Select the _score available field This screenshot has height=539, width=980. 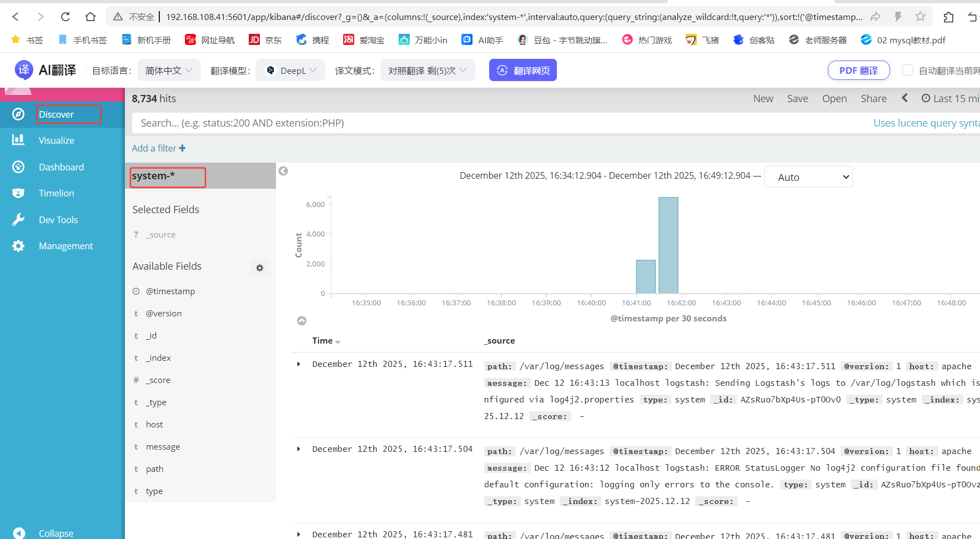(x=158, y=380)
